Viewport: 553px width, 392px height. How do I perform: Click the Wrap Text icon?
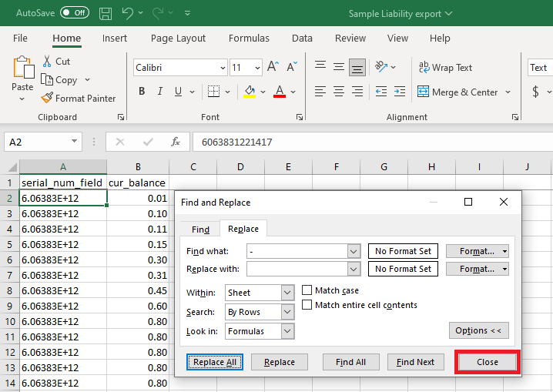pyautogui.click(x=424, y=67)
